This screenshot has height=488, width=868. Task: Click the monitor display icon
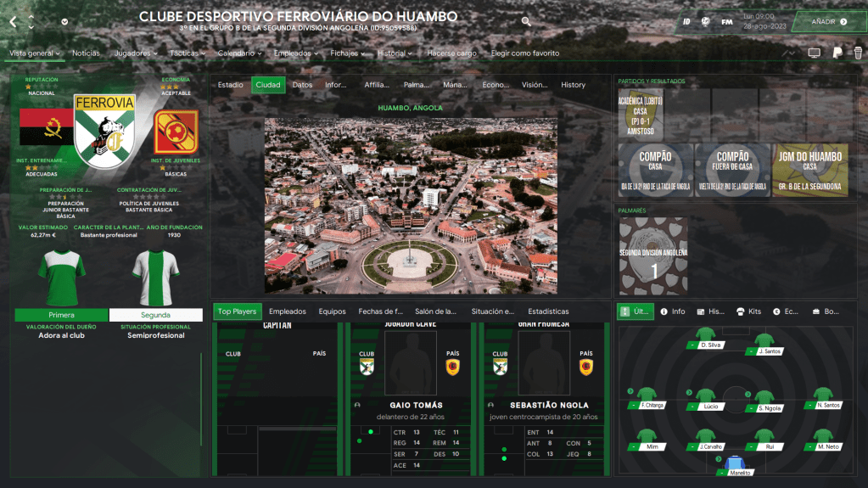[x=815, y=53]
